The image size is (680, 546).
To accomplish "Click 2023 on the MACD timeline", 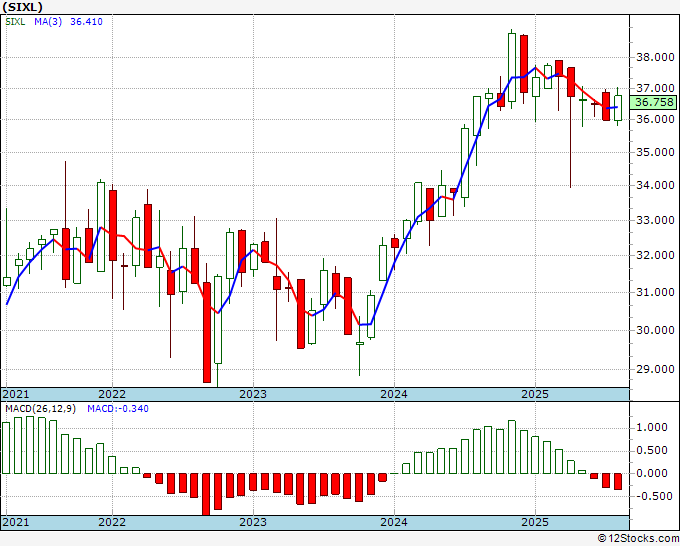I will click(x=253, y=522).
